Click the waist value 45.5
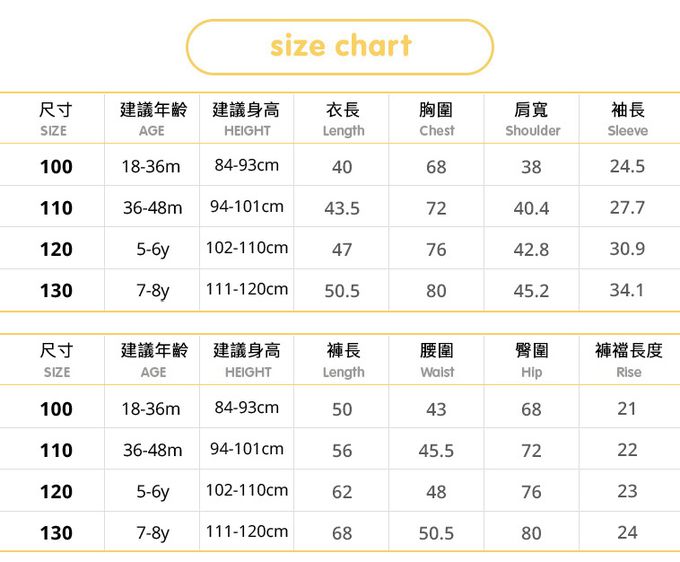This screenshot has height=562, width=680. click(x=436, y=451)
